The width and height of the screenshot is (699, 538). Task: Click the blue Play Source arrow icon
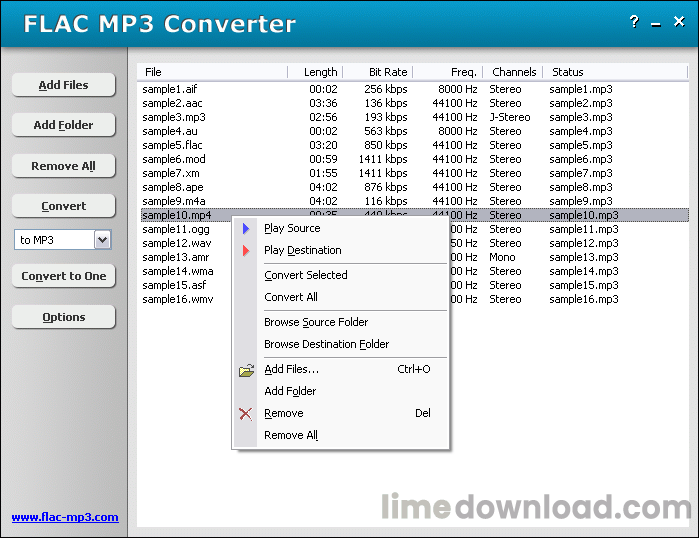(245, 228)
